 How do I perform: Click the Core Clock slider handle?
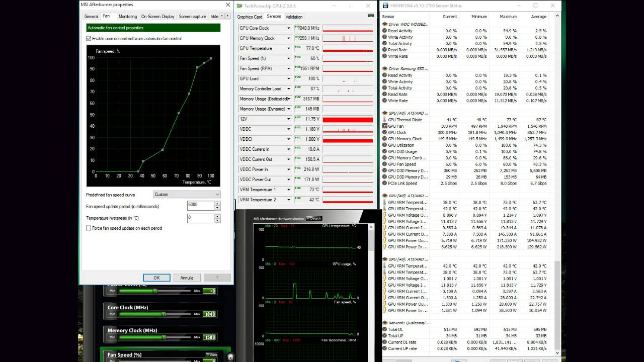pyautogui.click(x=164, y=314)
